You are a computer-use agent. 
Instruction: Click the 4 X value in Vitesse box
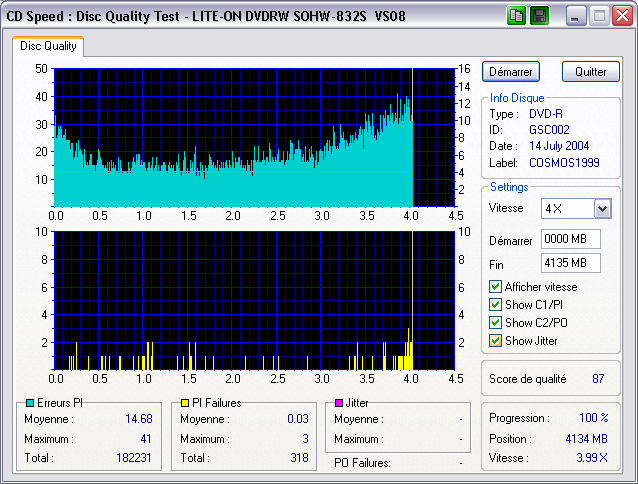[565, 208]
